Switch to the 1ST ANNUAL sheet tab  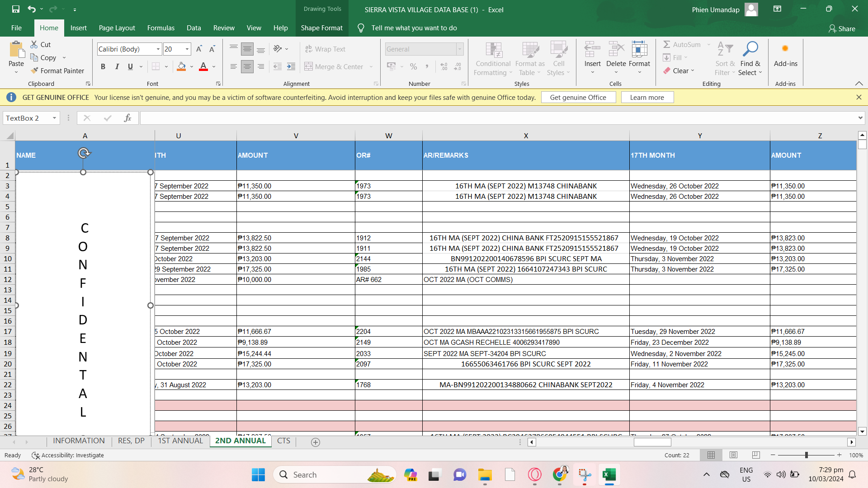[180, 441]
